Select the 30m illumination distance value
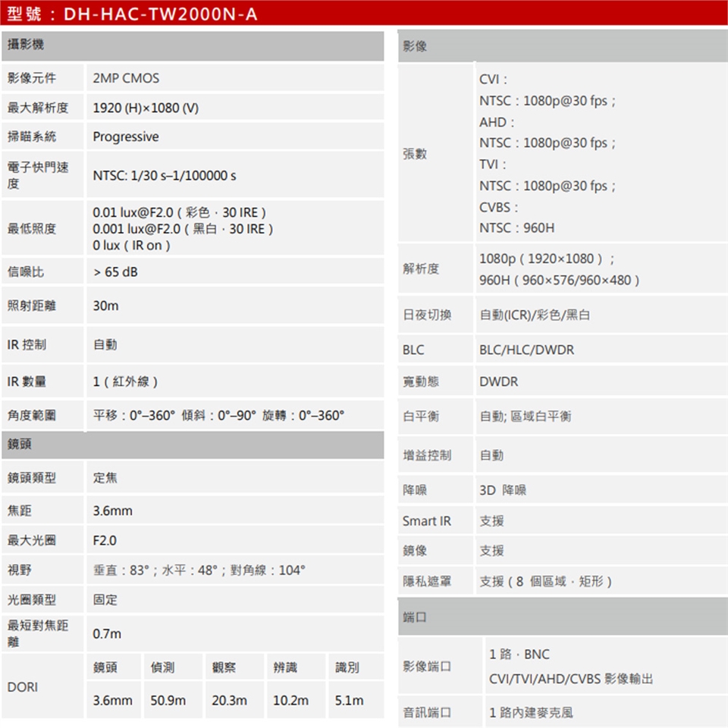The width and height of the screenshot is (728, 728). [105, 306]
